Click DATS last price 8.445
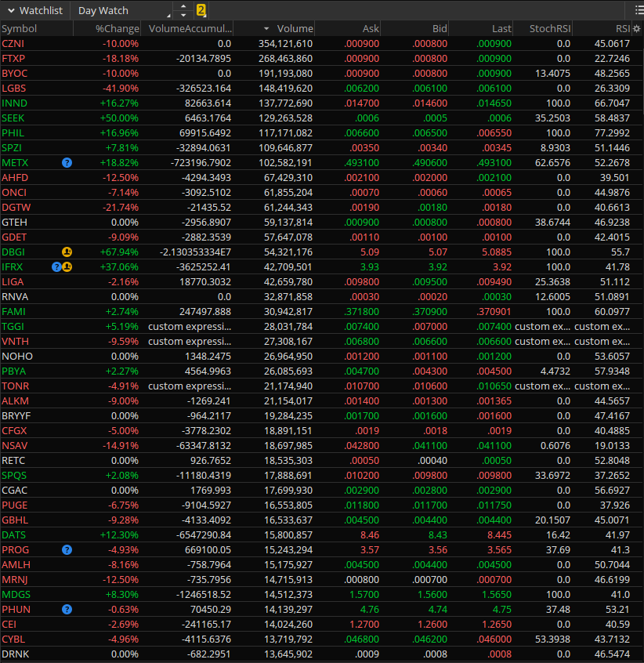Viewport: 644px width, 663px height. click(x=500, y=535)
